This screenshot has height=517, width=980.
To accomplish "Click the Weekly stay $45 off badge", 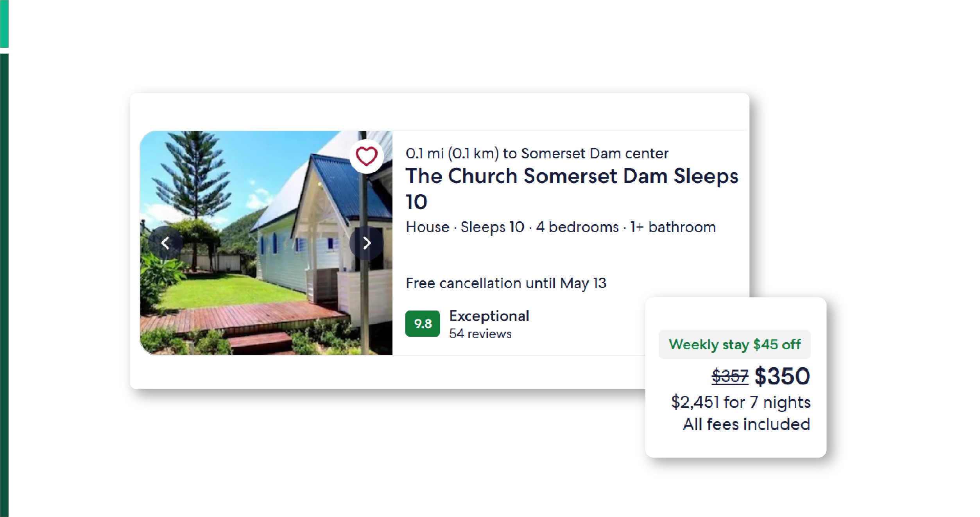I will 735,345.
